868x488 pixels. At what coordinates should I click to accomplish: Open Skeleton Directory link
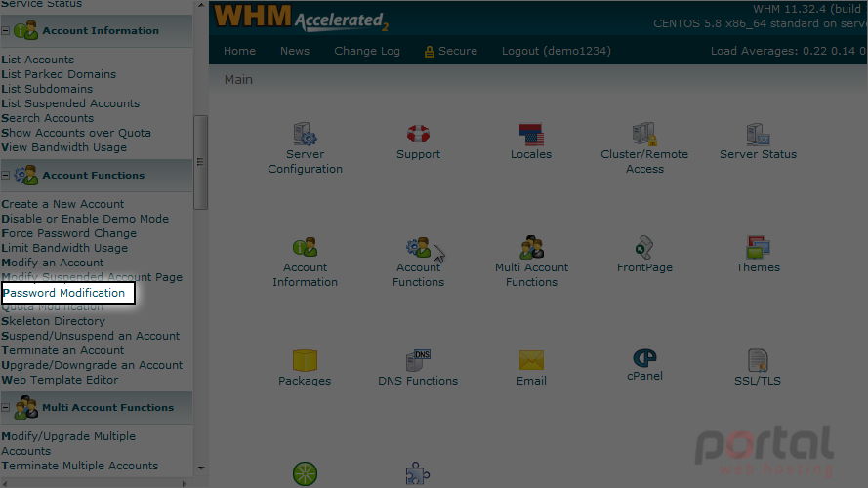(53, 321)
